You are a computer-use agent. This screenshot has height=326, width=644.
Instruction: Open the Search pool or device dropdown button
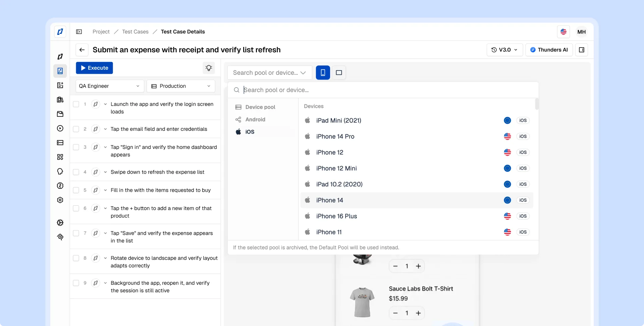[270, 73]
